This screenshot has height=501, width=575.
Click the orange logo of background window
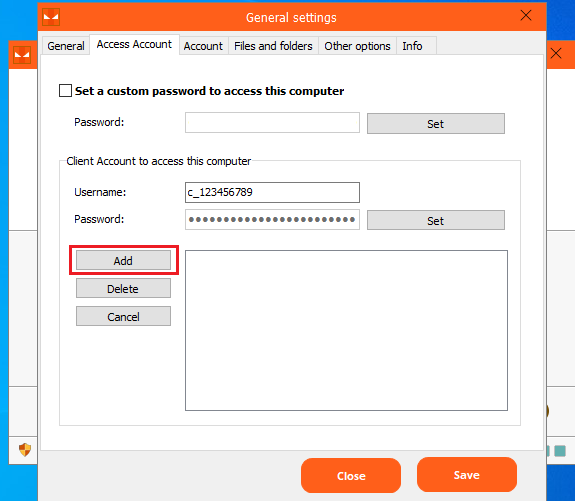pyautogui.click(x=22, y=55)
